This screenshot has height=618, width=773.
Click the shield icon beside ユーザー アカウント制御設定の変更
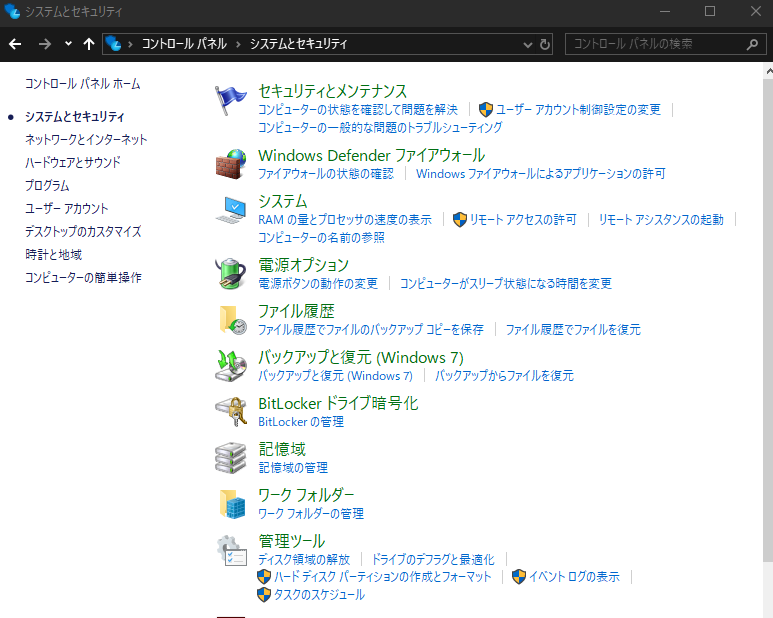pos(486,109)
